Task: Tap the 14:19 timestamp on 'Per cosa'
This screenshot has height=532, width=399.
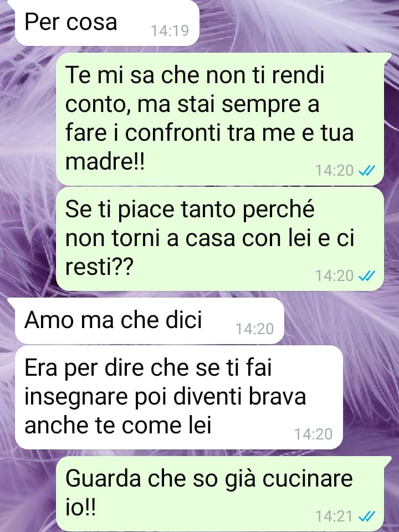Action: (170, 31)
